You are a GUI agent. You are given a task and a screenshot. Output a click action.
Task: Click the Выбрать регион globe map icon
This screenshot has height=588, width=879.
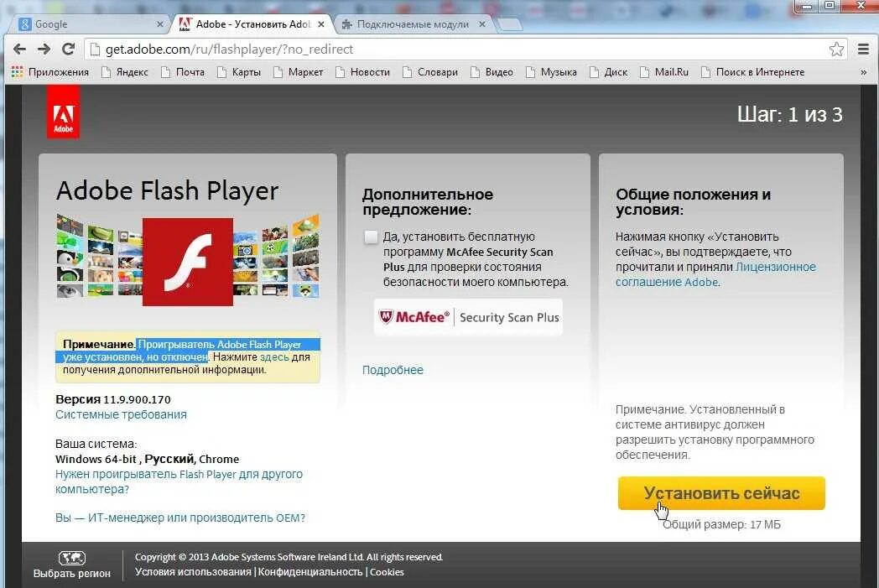coord(72,558)
